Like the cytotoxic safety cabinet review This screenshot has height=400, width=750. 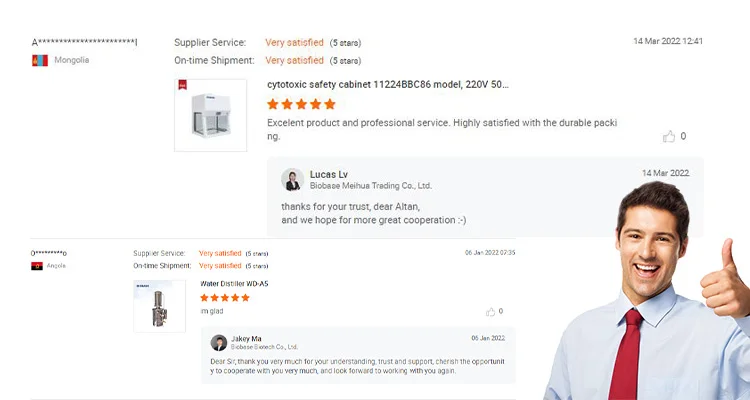(x=669, y=136)
